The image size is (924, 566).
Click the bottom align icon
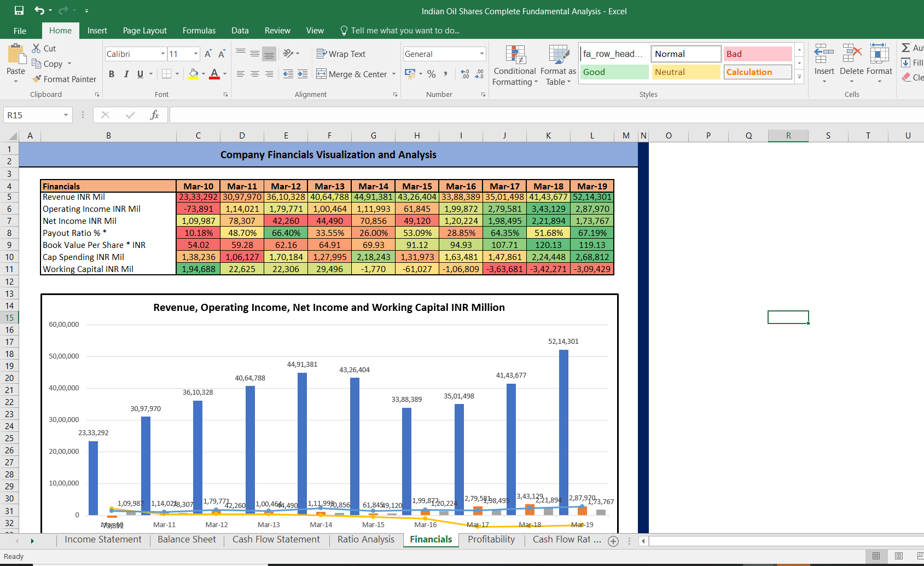tap(269, 53)
